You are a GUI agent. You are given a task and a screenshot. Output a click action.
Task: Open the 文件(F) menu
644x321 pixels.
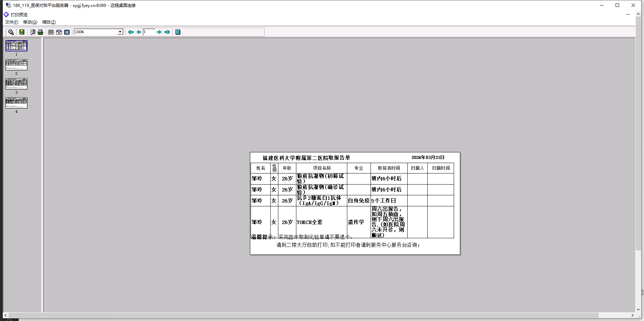point(11,22)
